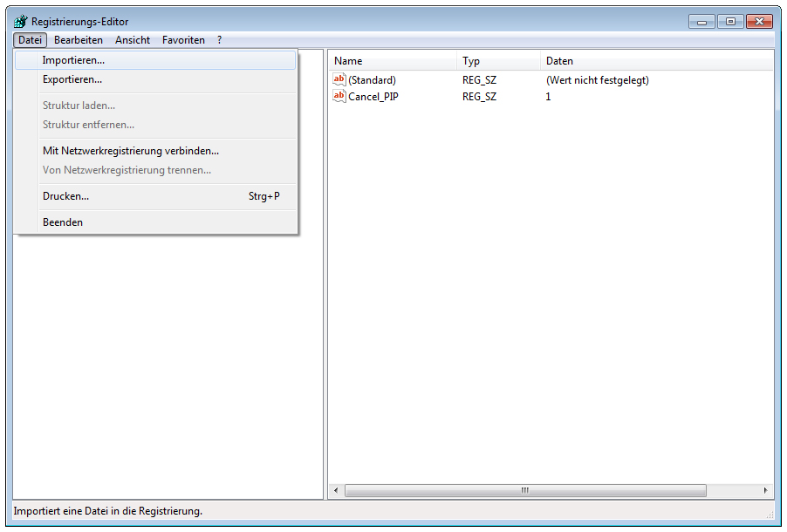Open the Favoriten menu
This screenshot has width=787, height=532.
point(183,40)
